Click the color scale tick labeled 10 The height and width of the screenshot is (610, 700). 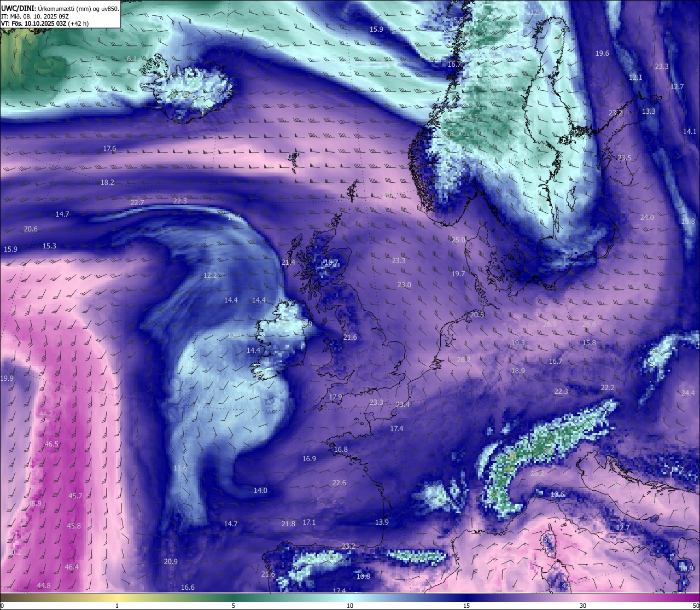pyautogui.click(x=350, y=606)
